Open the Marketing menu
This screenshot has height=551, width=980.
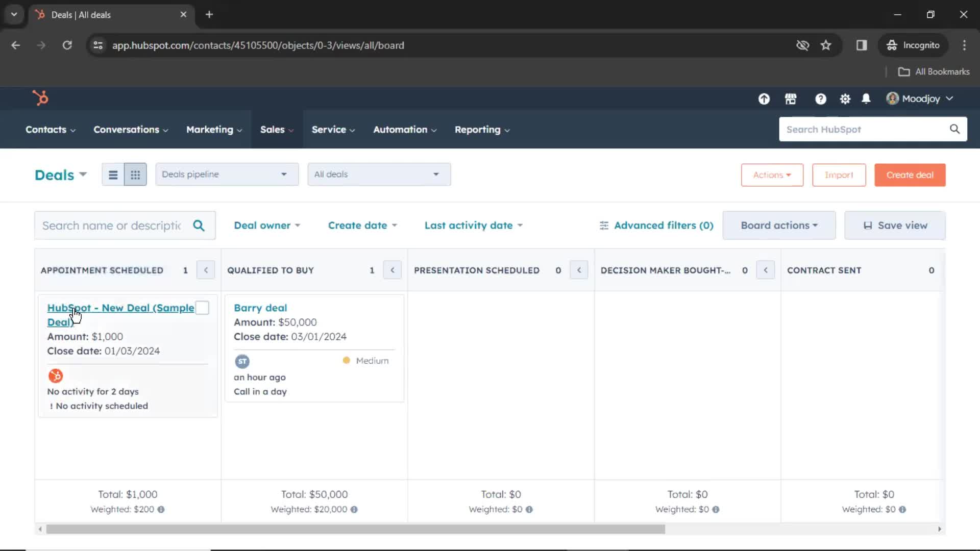(214, 130)
